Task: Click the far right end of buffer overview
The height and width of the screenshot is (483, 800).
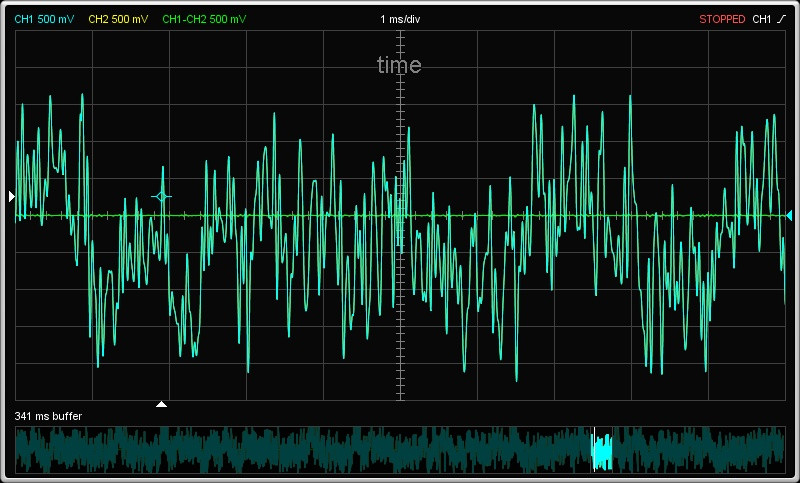Action: [782, 450]
